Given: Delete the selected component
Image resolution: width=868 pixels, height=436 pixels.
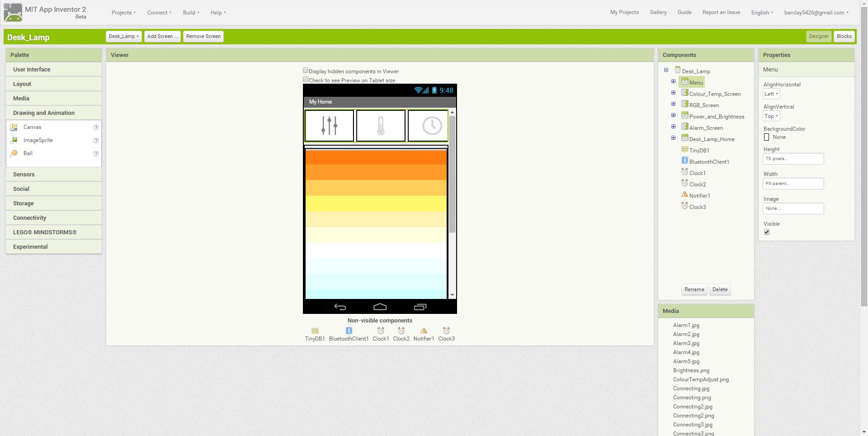Looking at the screenshot, I should 720,289.
